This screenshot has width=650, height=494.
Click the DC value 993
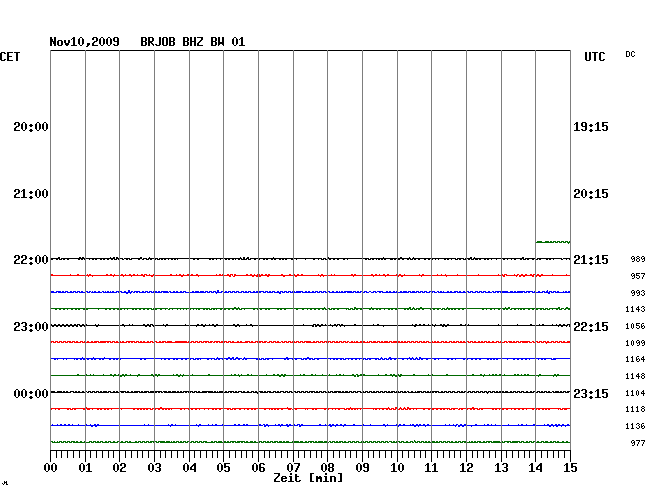point(638,293)
